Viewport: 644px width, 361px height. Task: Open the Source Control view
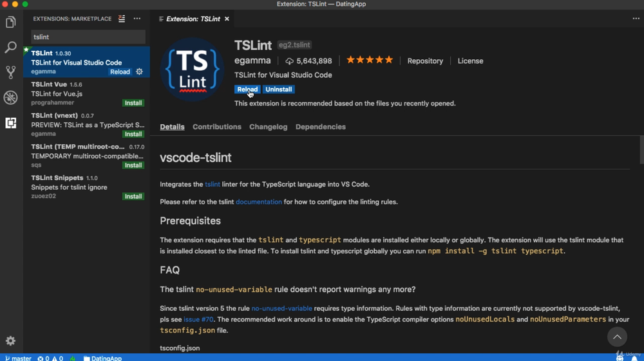pyautogui.click(x=11, y=72)
